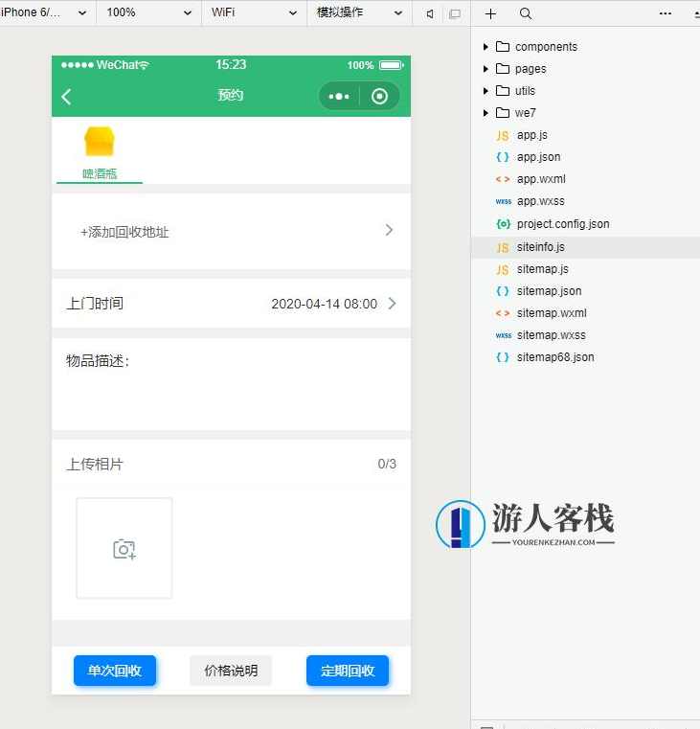Expand the utils folder arrow

(x=485, y=91)
